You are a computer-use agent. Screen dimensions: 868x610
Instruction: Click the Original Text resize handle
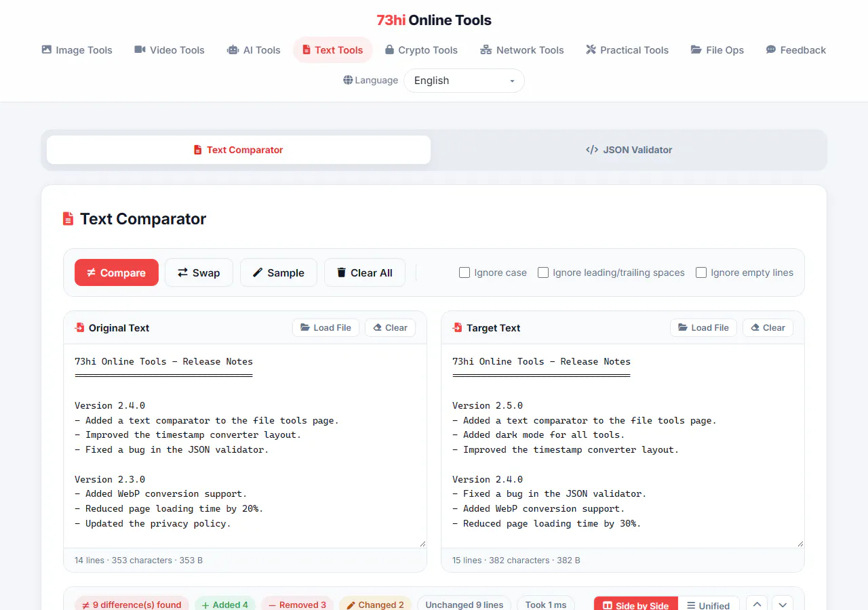click(x=422, y=543)
